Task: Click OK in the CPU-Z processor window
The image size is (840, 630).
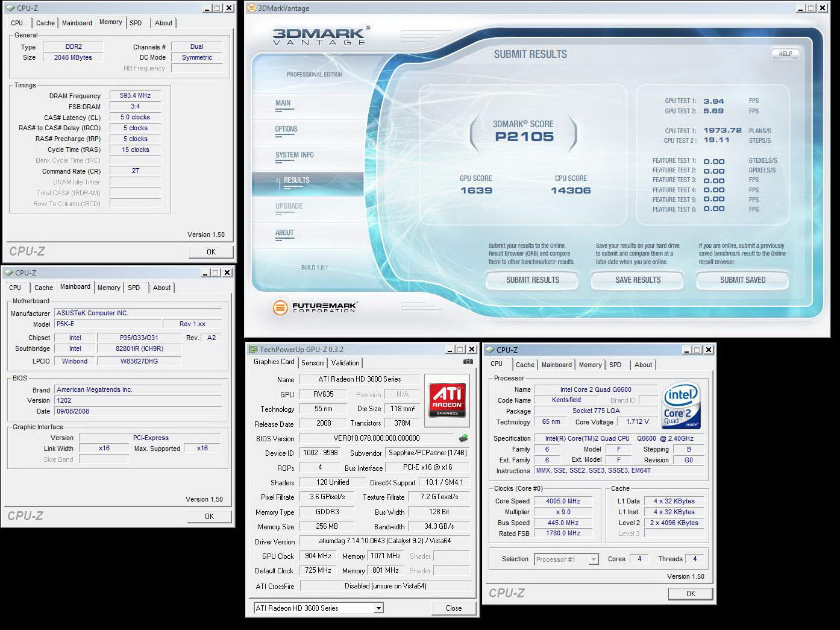Action: click(x=691, y=594)
